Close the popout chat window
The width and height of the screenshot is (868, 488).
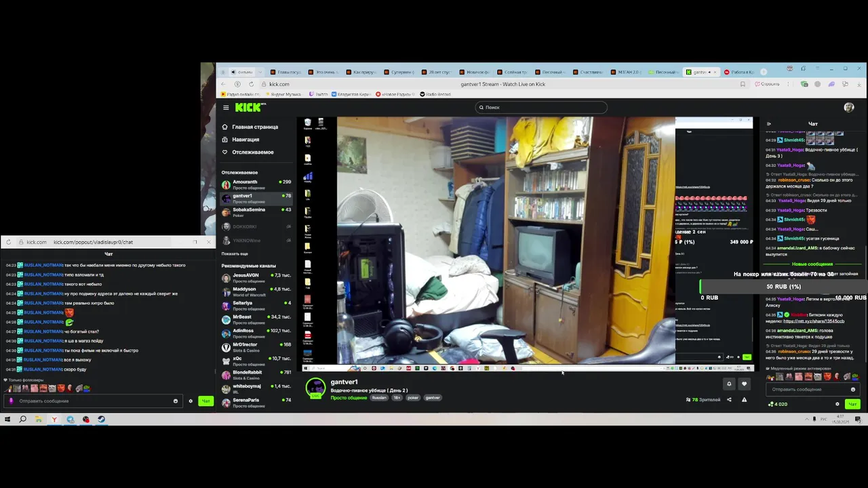(209, 242)
